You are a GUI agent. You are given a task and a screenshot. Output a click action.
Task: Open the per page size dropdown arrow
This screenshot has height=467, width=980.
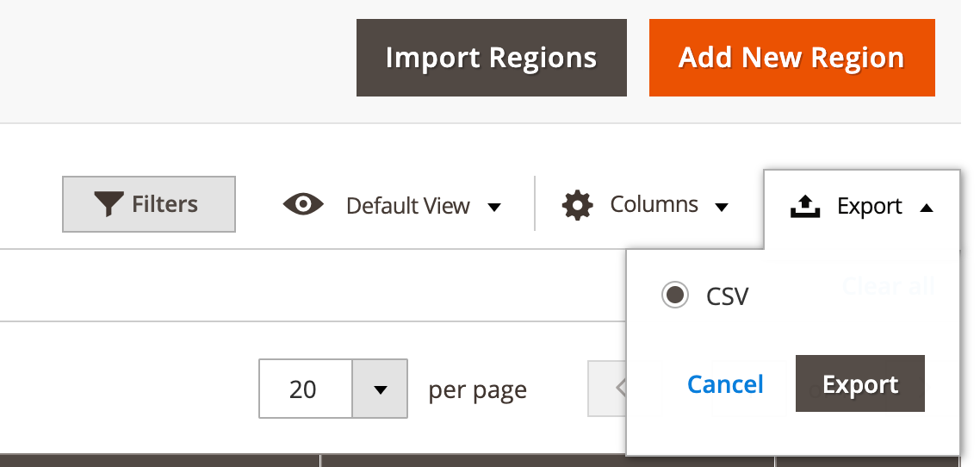[x=380, y=389]
